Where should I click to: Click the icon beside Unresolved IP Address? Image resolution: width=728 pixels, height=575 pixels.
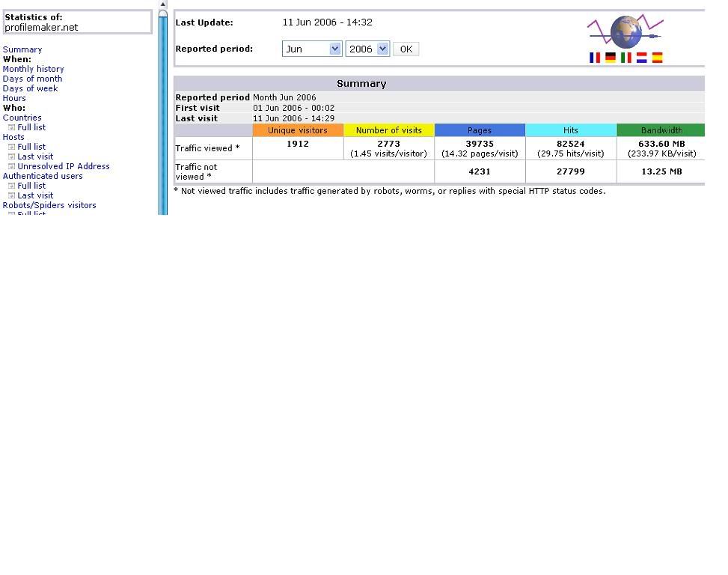[x=12, y=166]
